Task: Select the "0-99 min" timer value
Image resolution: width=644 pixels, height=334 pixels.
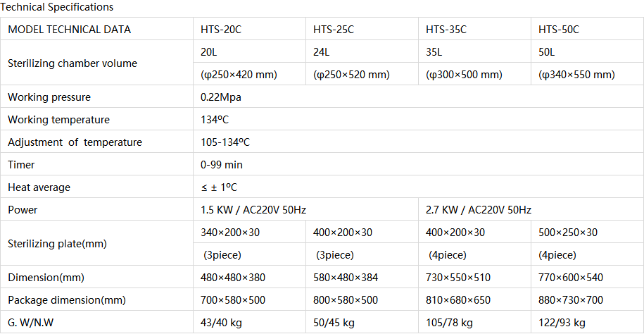Action: pyautogui.click(x=222, y=165)
